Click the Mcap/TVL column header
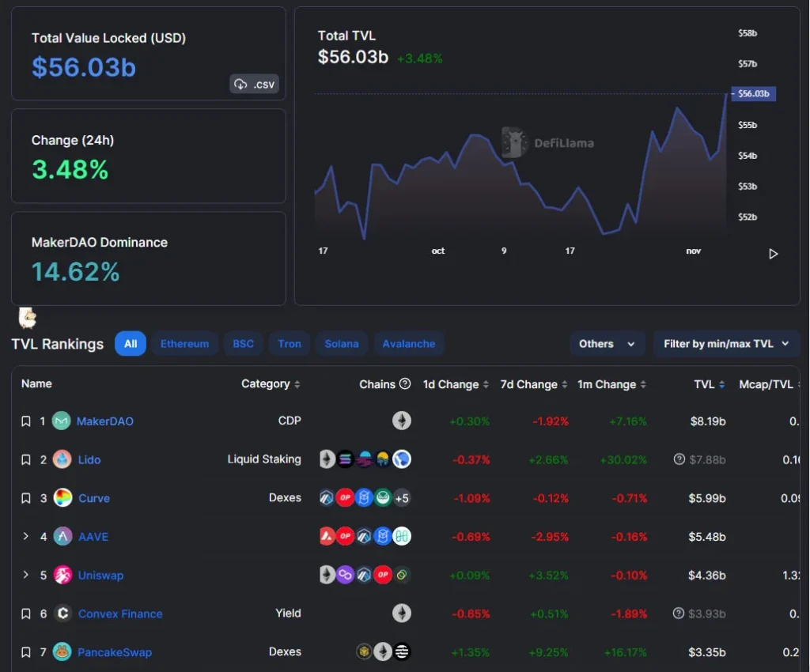 pos(767,384)
